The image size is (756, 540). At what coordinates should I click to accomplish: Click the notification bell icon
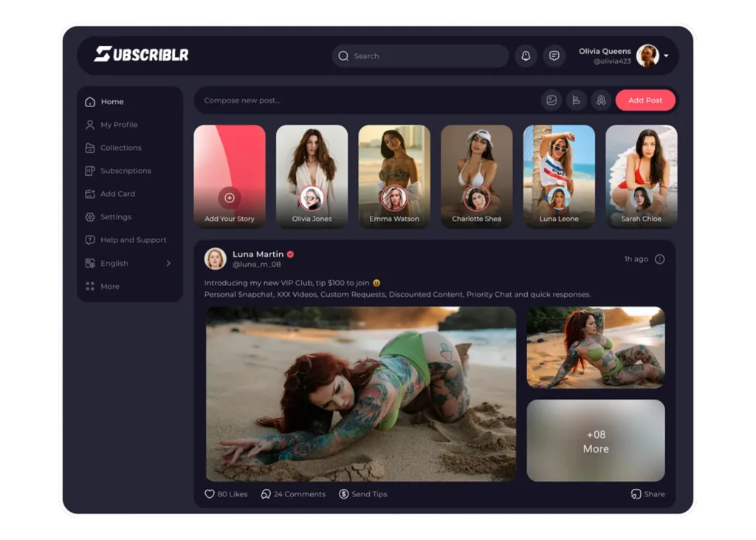526,56
